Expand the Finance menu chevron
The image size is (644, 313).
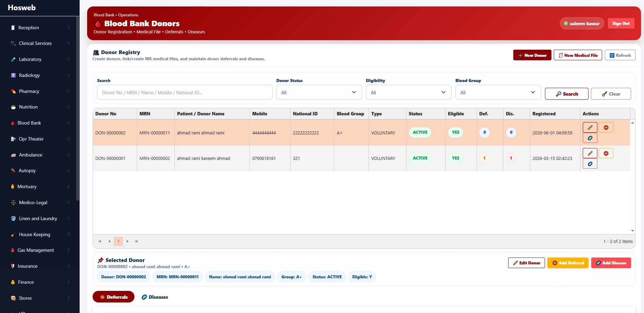(68, 282)
